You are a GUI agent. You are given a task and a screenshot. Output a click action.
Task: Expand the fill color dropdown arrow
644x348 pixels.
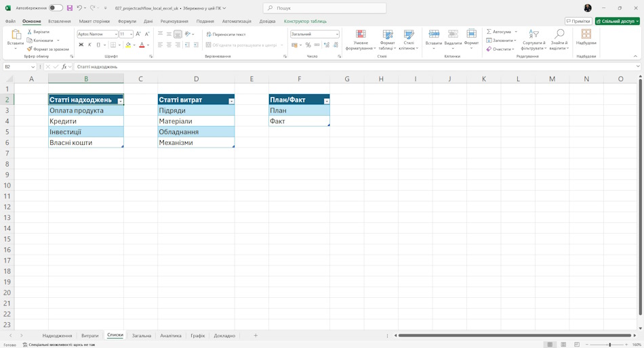(x=134, y=45)
